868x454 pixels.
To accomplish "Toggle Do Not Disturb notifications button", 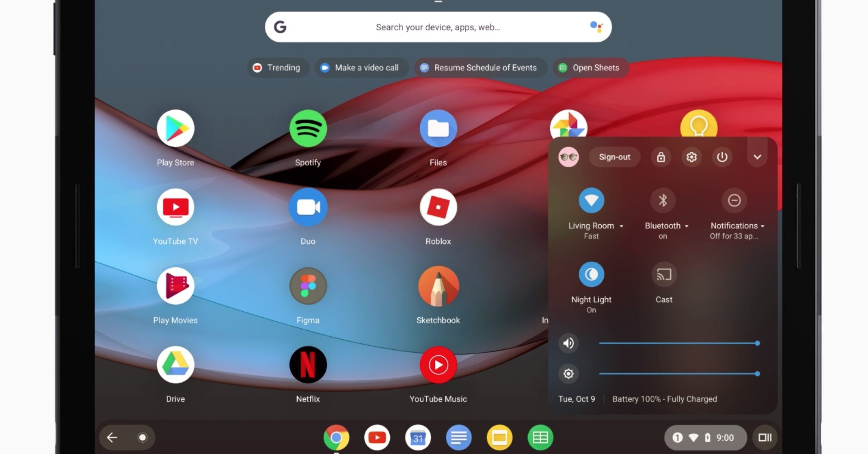I will [x=734, y=200].
